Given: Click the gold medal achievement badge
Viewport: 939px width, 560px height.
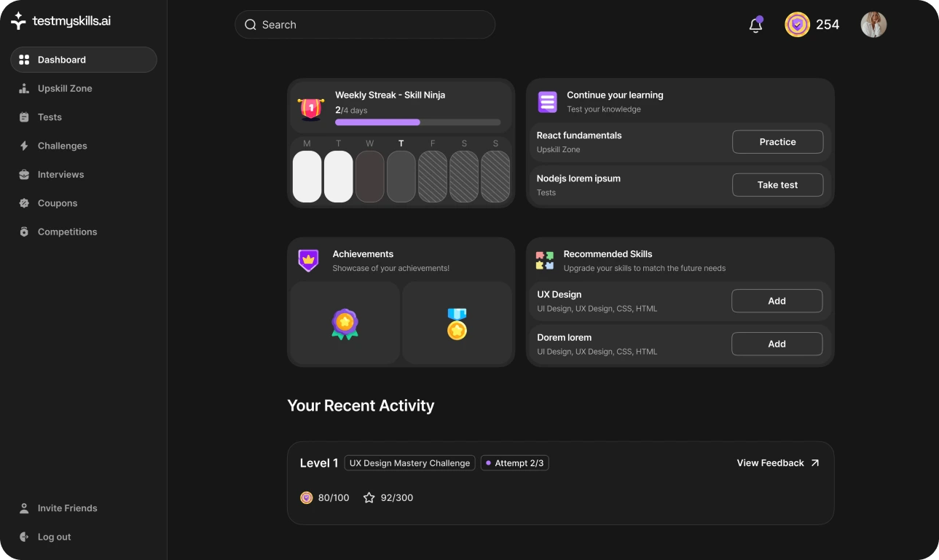Looking at the screenshot, I should click(457, 324).
